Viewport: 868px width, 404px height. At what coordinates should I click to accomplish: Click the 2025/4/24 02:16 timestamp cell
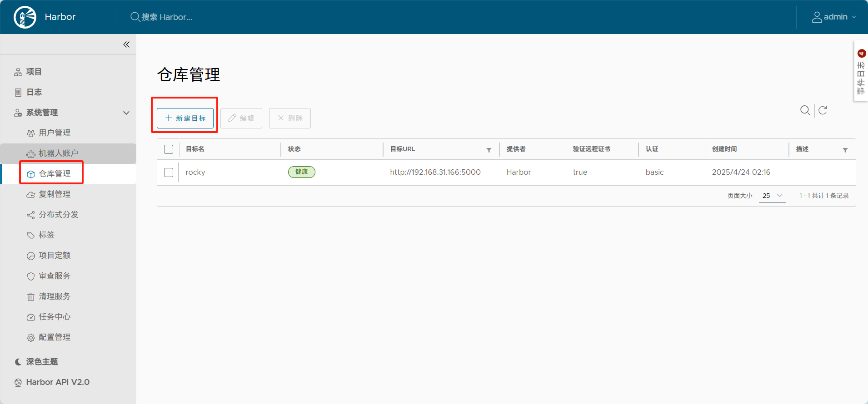(x=741, y=172)
